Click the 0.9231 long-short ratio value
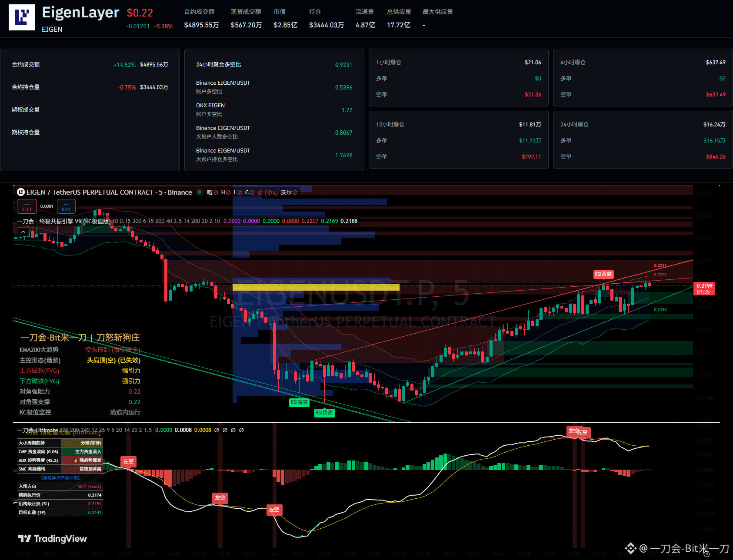This screenshot has width=733, height=560. pos(344,65)
